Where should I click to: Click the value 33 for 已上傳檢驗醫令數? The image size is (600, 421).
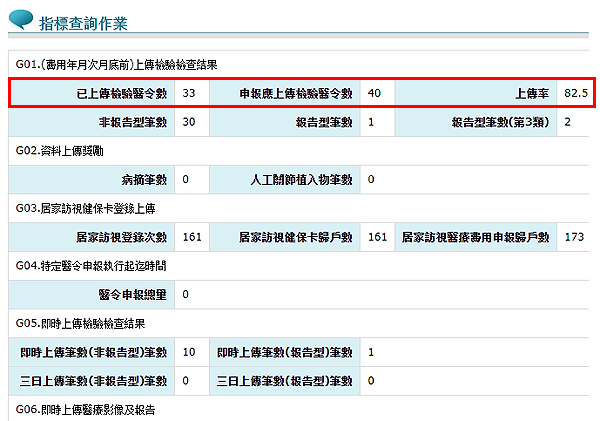[189, 93]
